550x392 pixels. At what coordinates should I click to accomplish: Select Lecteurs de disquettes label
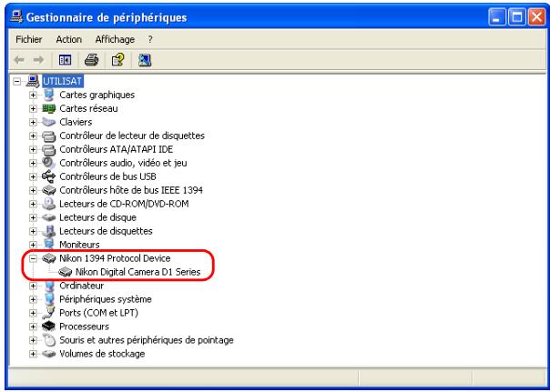pos(106,231)
